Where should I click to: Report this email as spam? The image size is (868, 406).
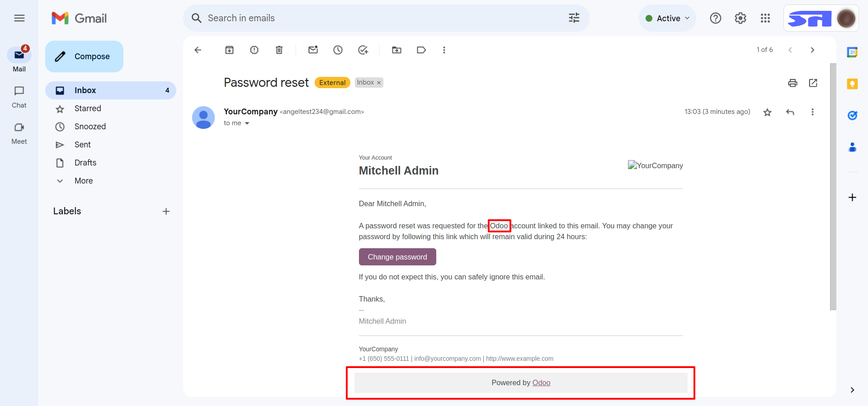point(255,50)
